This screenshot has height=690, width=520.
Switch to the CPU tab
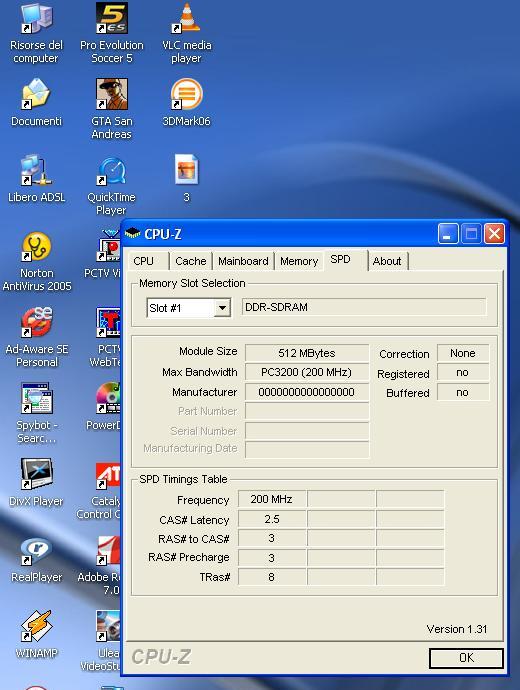point(146,261)
